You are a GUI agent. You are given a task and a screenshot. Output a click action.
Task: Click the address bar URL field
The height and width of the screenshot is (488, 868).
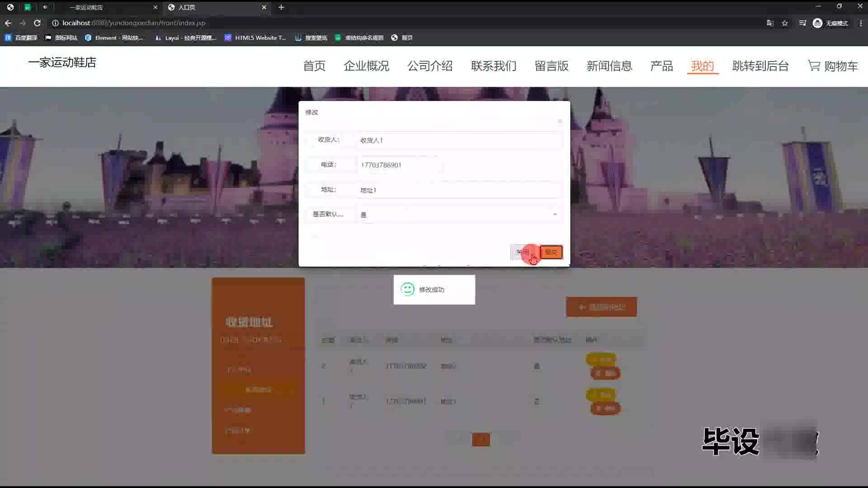point(407,23)
